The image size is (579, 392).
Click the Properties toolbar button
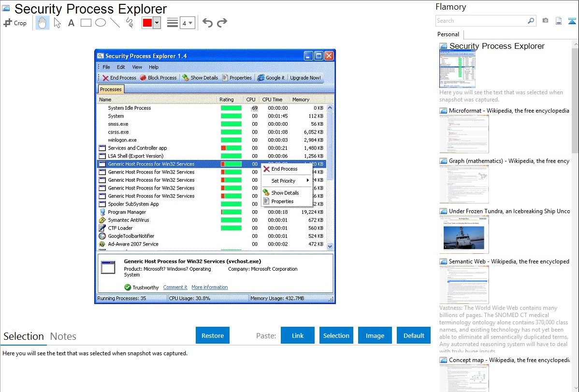click(x=237, y=78)
